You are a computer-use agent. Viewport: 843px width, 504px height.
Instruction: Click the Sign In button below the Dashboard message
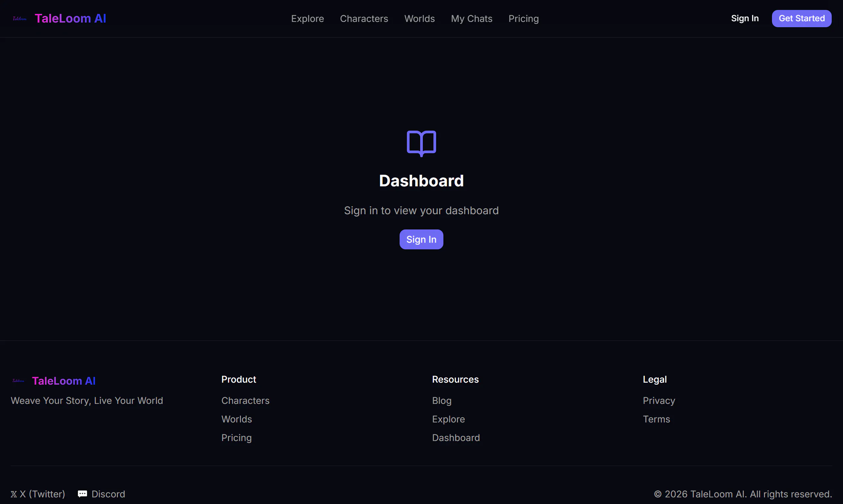[x=421, y=239]
